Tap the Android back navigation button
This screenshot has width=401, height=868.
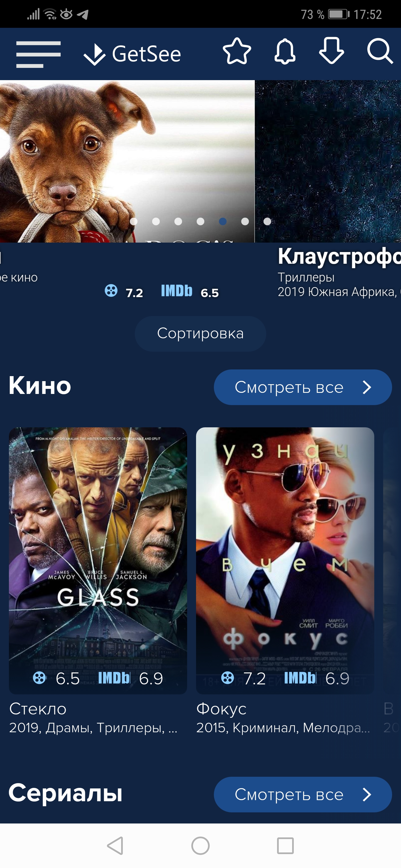tap(115, 845)
